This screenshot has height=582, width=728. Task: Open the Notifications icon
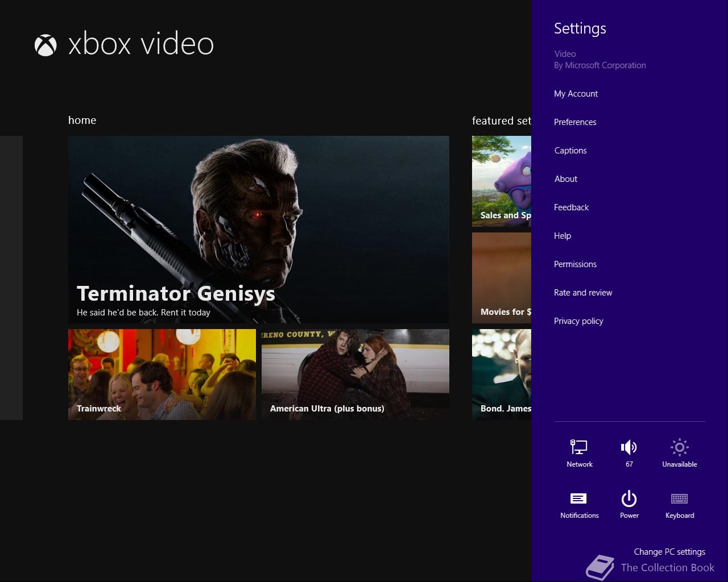[579, 505]
